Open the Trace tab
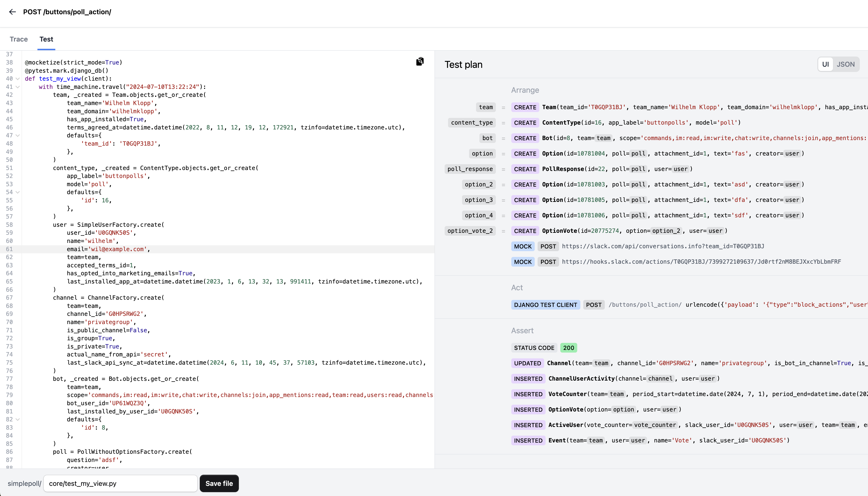868x496 pixels. [x=19, y=39]
